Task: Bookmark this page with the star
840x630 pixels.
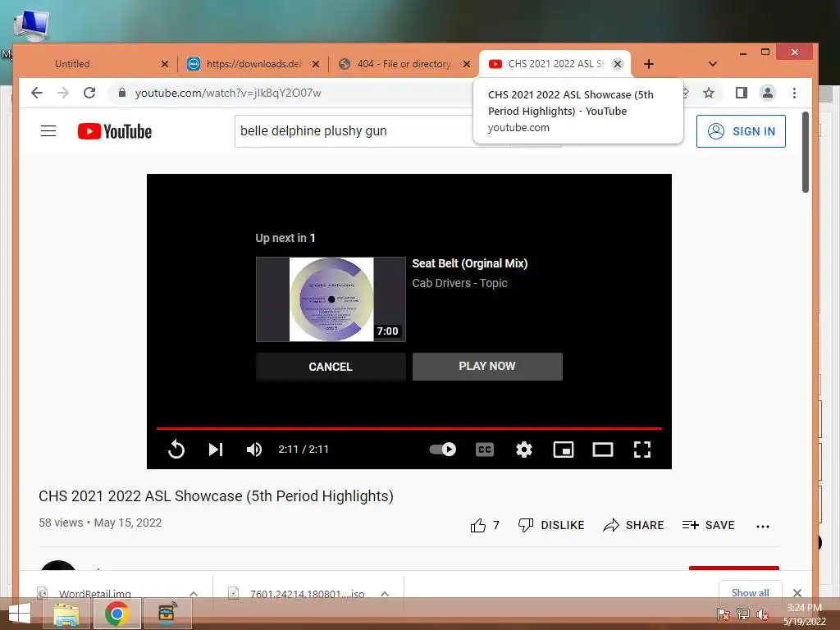Action: click(x=708, y=94)
